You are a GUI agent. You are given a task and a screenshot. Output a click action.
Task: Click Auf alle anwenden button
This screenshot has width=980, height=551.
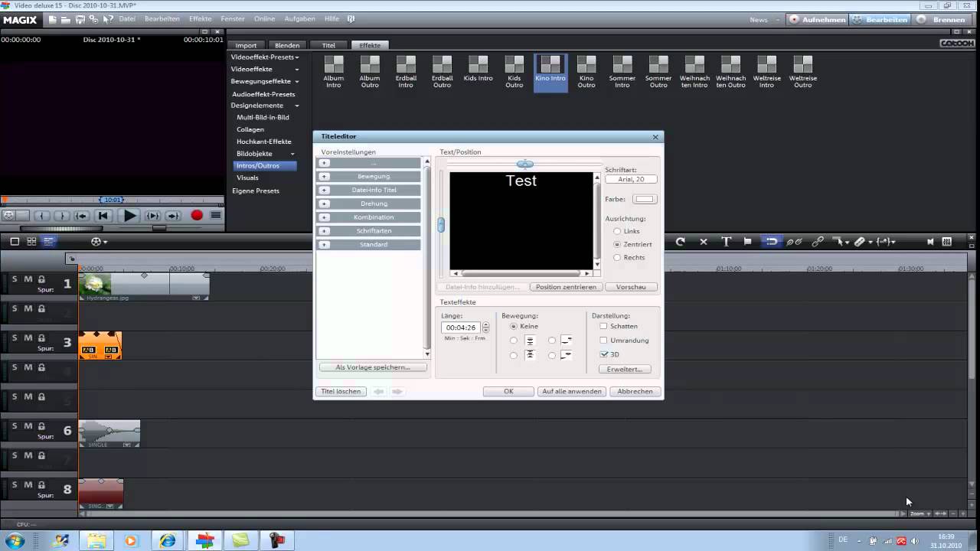coord(572,391)
